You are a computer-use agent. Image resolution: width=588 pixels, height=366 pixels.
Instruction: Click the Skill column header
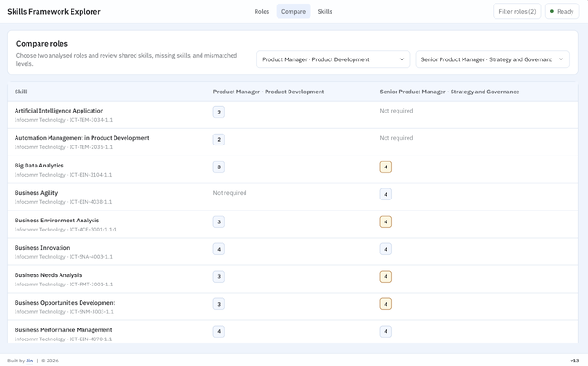pos(21,91)
